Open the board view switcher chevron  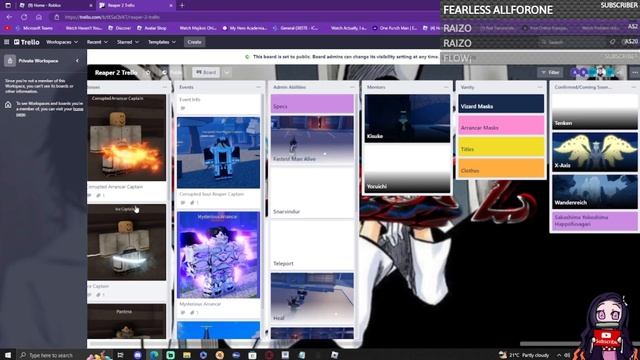pyautogui.click(x=227, y=73)
